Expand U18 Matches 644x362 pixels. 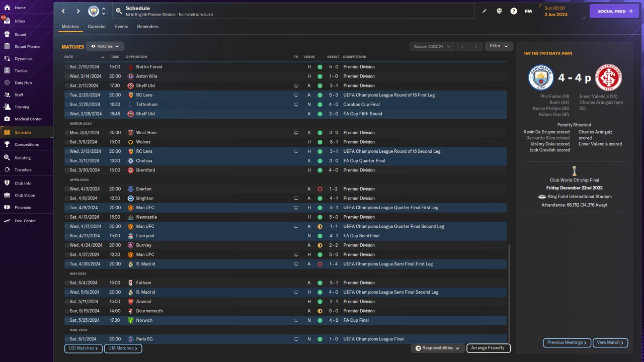(x=123, y=348)
